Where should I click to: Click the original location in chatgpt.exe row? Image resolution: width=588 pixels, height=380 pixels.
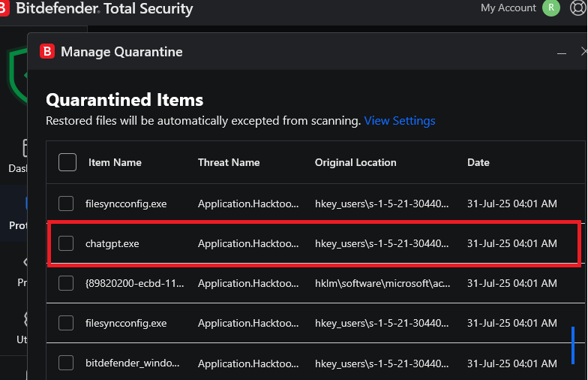pos(382,243)
